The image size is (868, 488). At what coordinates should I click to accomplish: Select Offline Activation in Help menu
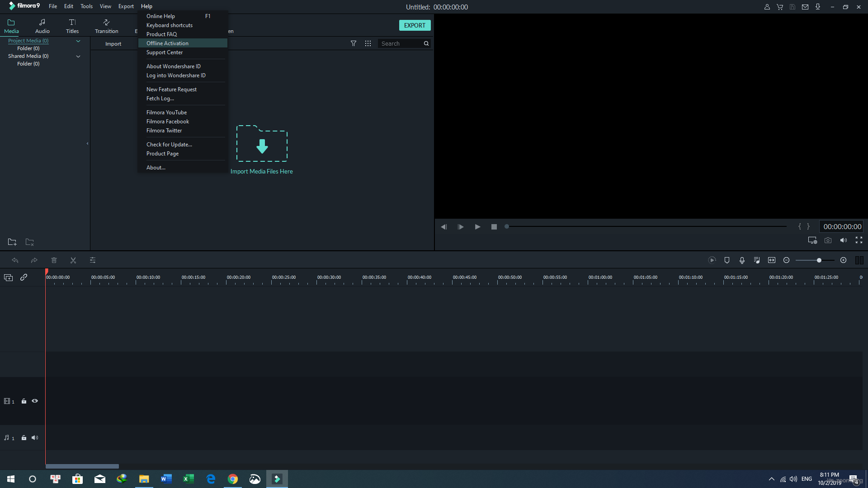[x=183, y=43]
